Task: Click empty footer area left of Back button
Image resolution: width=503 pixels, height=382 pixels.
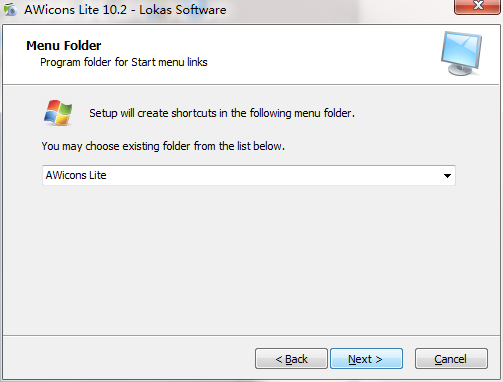Action: [128, 359]
